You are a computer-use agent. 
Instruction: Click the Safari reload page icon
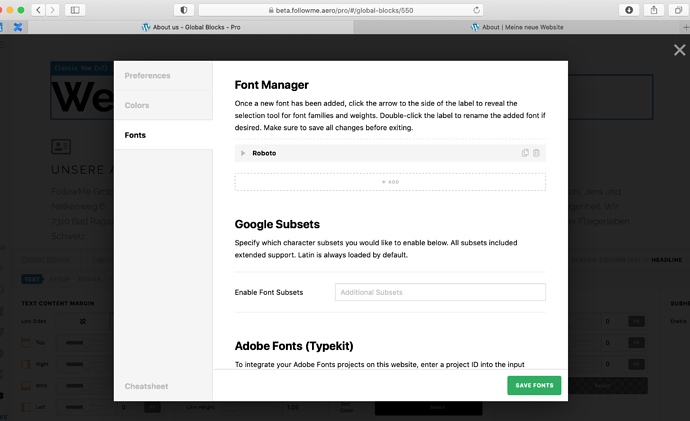[477, 9]
